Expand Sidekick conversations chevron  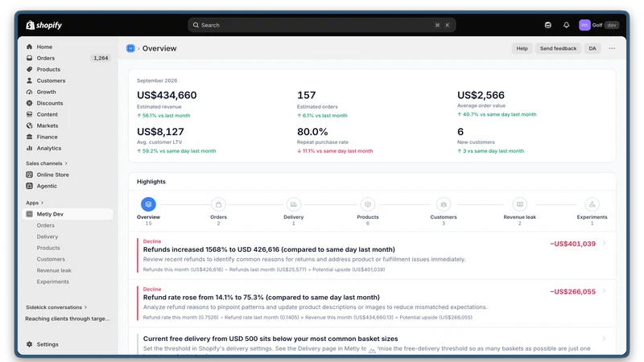[x=86, y=307]
